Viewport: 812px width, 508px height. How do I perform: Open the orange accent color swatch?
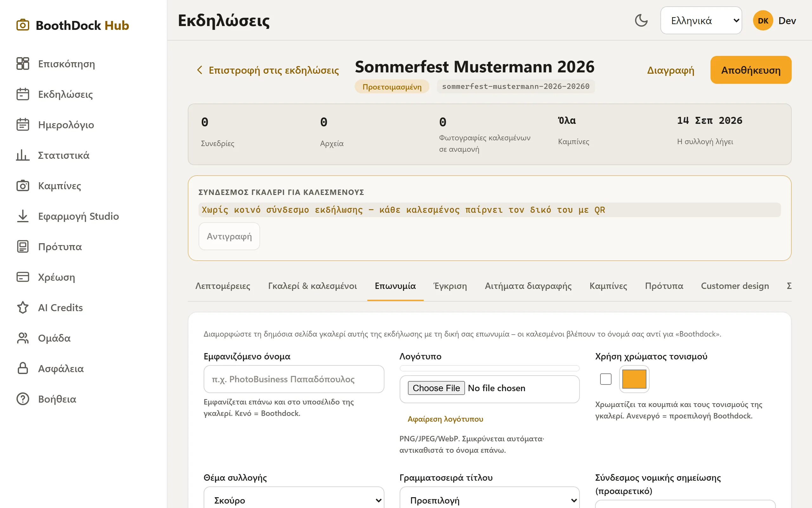point(634,379)
